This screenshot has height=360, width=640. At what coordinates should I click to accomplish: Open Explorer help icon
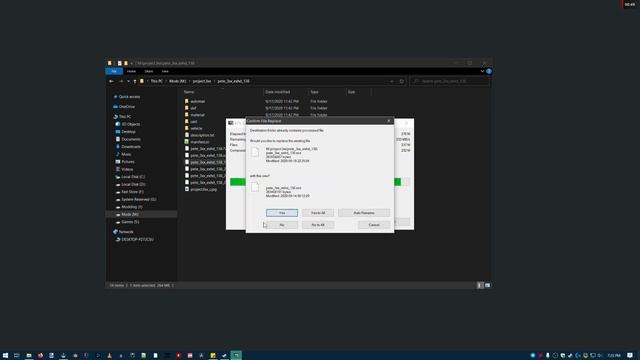489,71
